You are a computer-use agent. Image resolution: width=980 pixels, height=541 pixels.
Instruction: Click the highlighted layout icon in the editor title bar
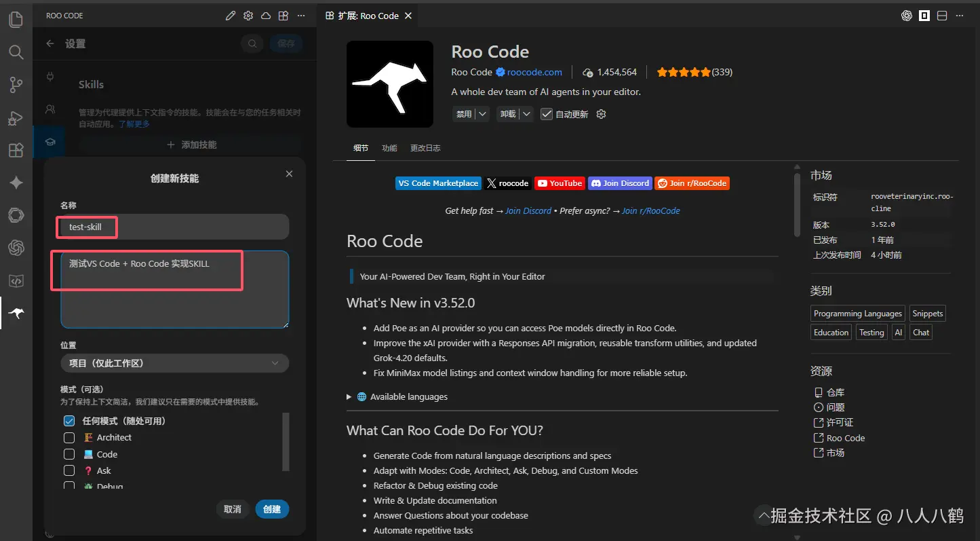[924, 16]
